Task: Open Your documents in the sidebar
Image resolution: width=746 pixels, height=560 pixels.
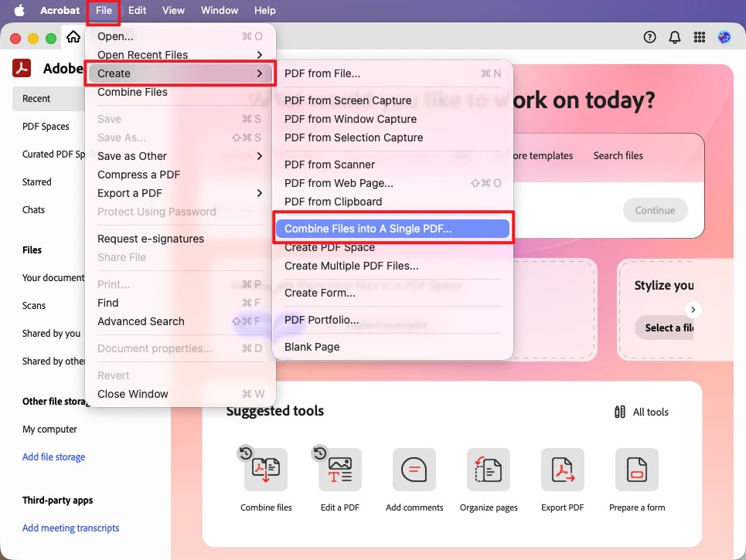Action: (x=53, y=277)
